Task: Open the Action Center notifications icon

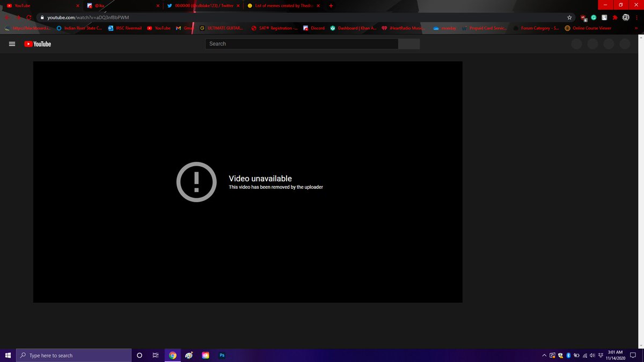Action: click(x=633, y=355)
